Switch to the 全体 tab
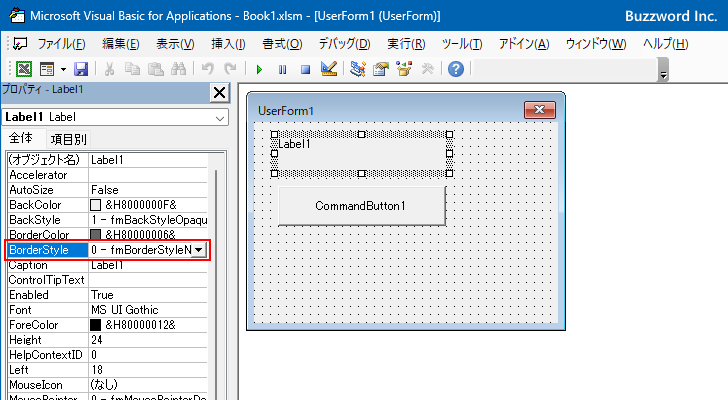728x400 pixels. coord(21,138)
